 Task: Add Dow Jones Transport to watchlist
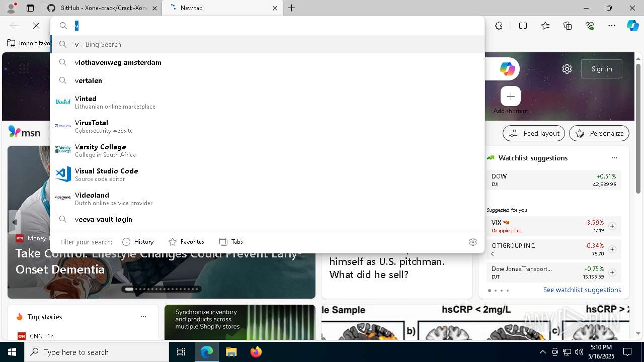click(612, 273)
